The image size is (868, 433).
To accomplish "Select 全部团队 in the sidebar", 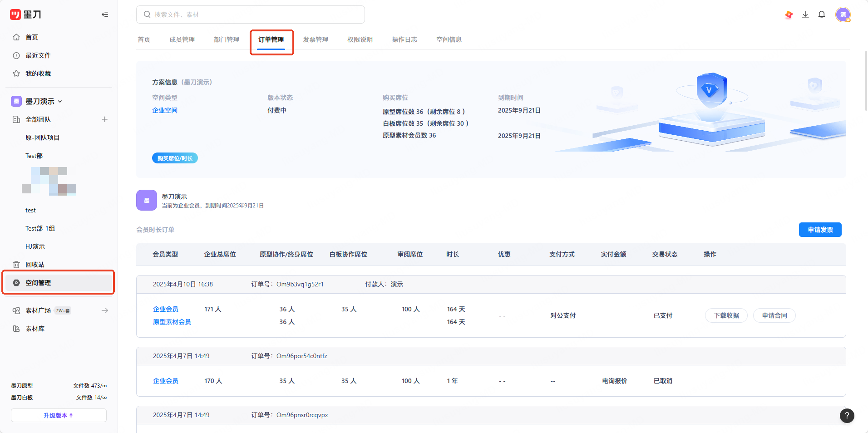I will [38, 119].
